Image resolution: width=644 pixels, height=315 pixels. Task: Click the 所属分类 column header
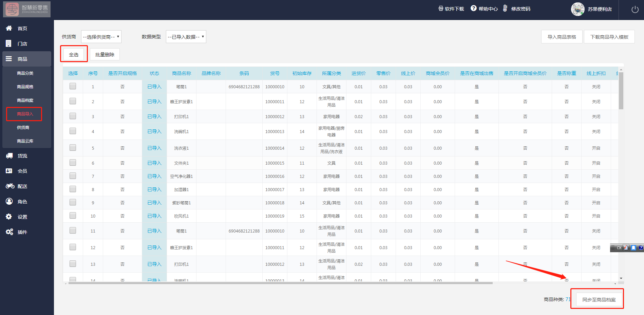coord(332,73)
